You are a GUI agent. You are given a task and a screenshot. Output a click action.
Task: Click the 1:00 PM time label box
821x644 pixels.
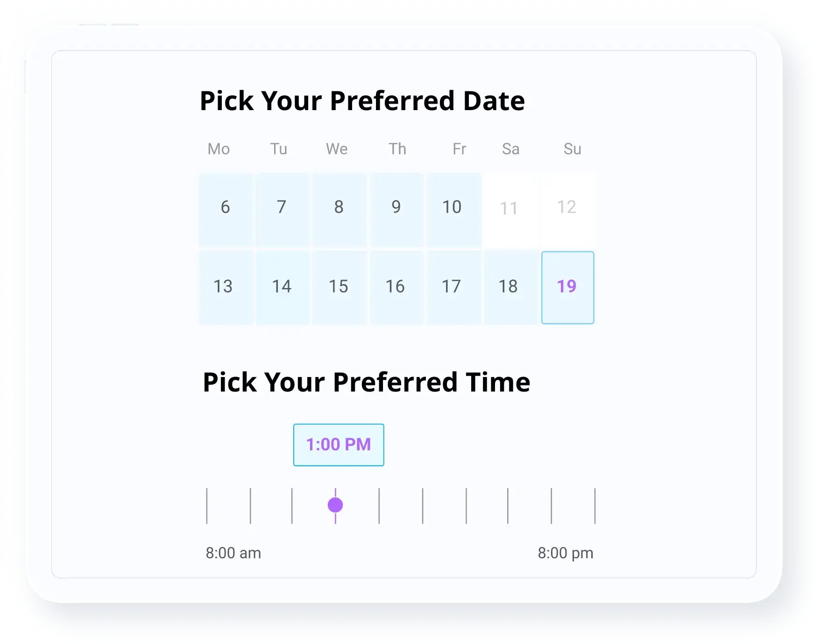339,445
